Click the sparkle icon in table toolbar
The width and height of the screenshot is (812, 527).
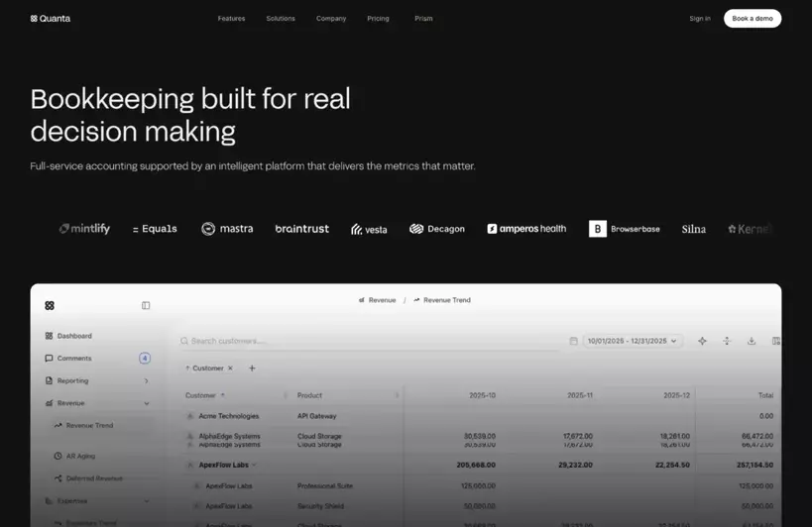point(702,341)
